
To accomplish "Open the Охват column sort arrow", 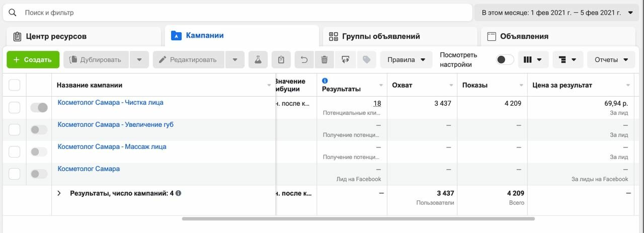I will click(451, 86).
